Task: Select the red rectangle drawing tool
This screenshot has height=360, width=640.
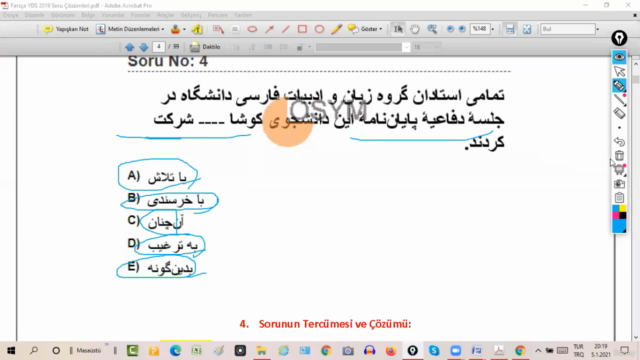Action: 302,29
